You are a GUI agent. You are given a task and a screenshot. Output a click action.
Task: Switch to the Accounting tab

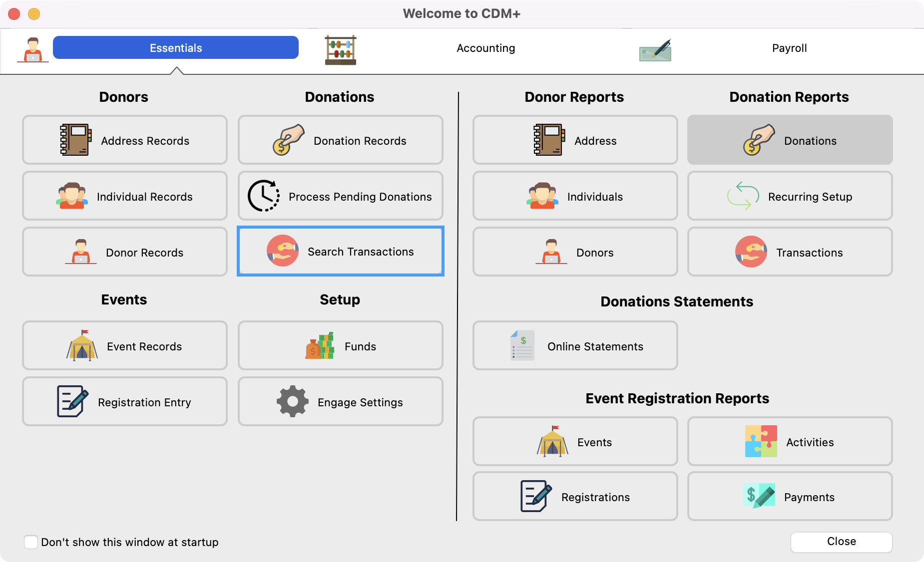point(485,48)
